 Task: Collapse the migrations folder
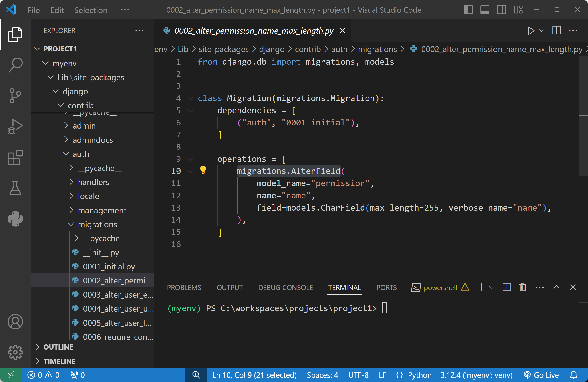pyautogui.click(x=97, y=224)
